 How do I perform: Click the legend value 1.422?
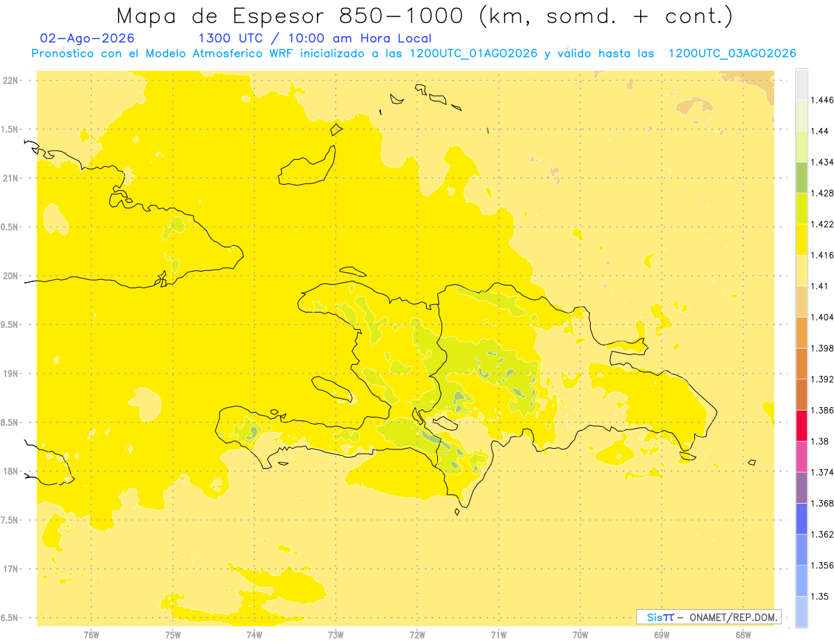pos(823,224)
